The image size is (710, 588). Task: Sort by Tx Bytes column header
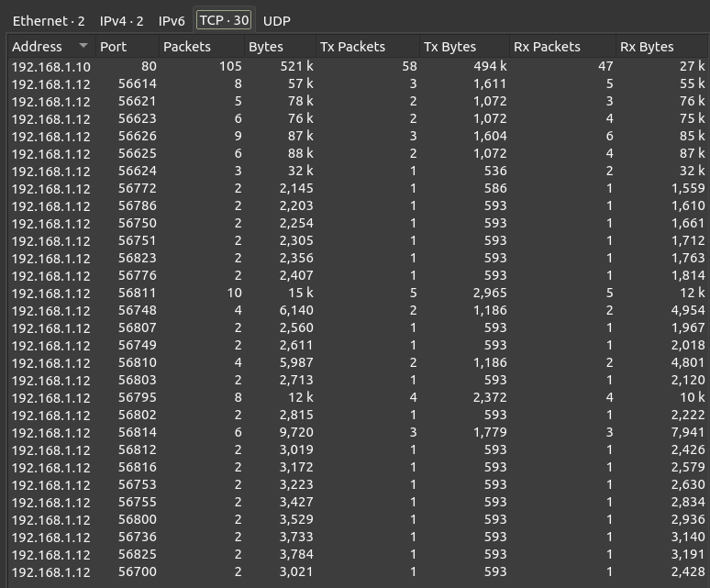[450, 46]
